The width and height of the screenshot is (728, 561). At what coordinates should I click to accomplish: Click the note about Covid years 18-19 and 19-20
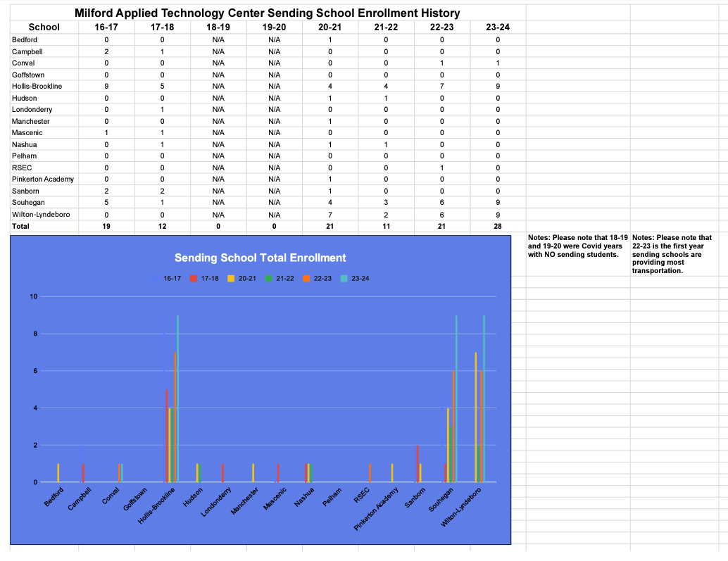click(x=577, y=246)
